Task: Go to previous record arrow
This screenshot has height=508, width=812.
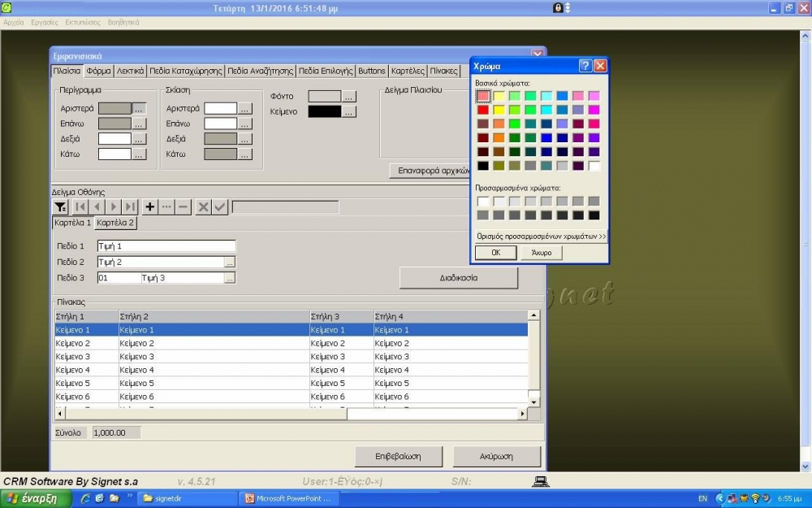Action: [97, 206]
